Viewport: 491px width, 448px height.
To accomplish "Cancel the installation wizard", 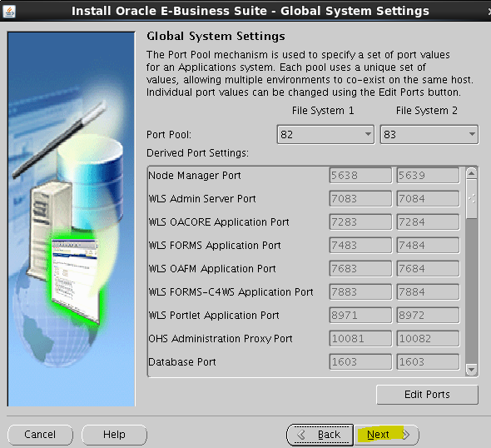I will (40, 435).
